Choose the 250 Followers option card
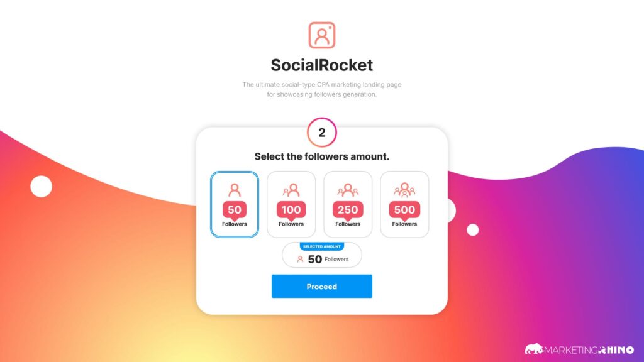Screen dimensions: 644x362 tap(348, 204)
